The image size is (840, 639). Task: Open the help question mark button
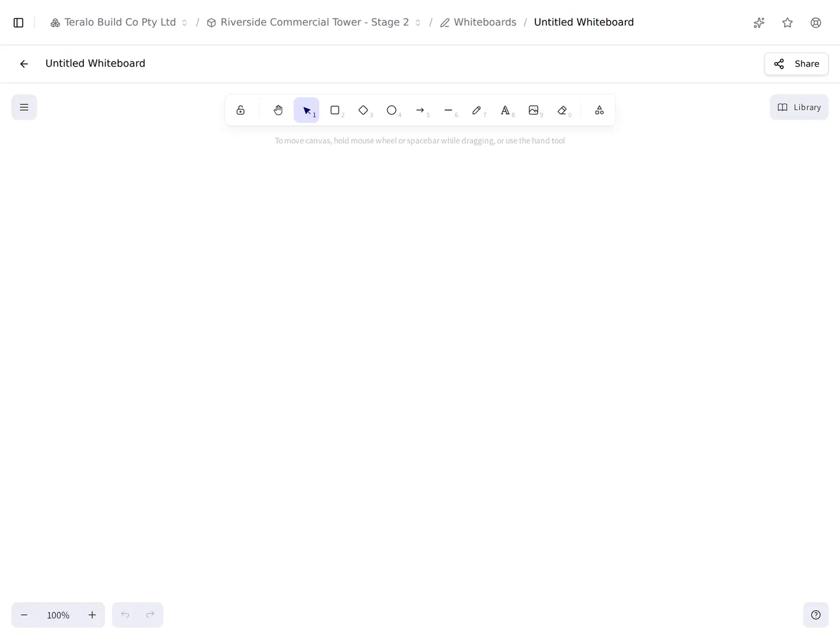[816, 615]
